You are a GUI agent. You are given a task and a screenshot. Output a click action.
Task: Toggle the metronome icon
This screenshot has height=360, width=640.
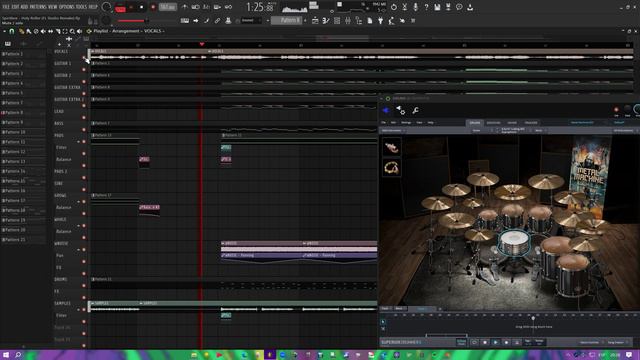(x=184, y=7)
